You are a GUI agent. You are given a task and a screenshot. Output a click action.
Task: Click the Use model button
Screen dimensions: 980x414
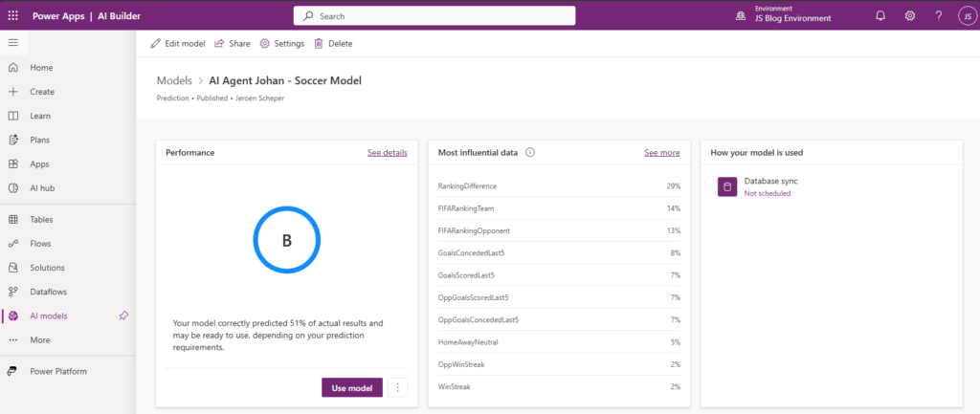[x=352, y=388]
